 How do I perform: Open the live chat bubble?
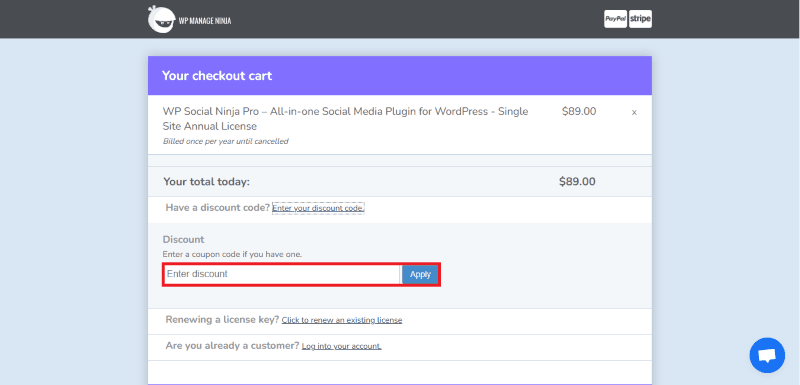pyautogui.click(x=767, y=355)
